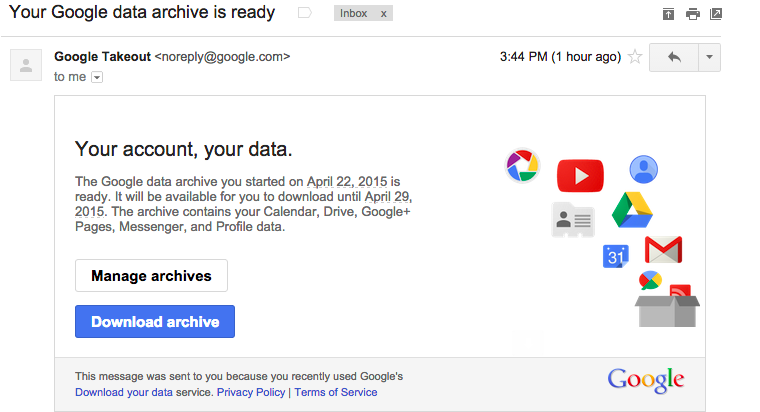The width and height of the screenshot is (760, 412).
Task: Click the 'Your account, your data.' heading
Action: tap(183, 149)
